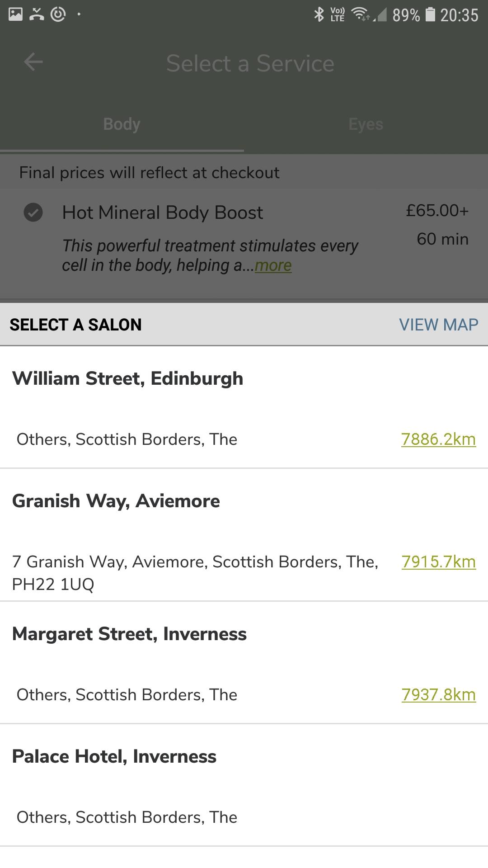488x868 pixels.
Task: Tap the back arrow icon
Action: 33,62
